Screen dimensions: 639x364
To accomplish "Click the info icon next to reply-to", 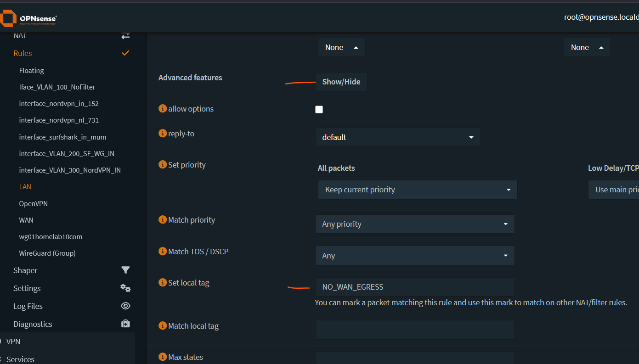I will (x=162, y=134).
